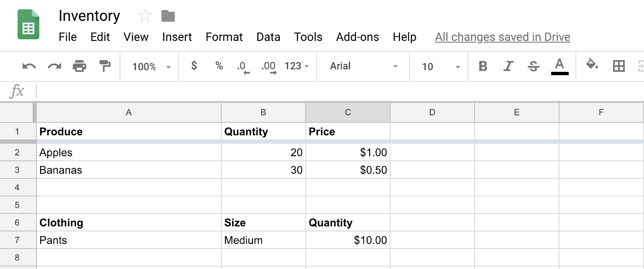644x269 pixels.
Task: Star the Inventory document
Action: pyautogui.click(x=145, y=16)
